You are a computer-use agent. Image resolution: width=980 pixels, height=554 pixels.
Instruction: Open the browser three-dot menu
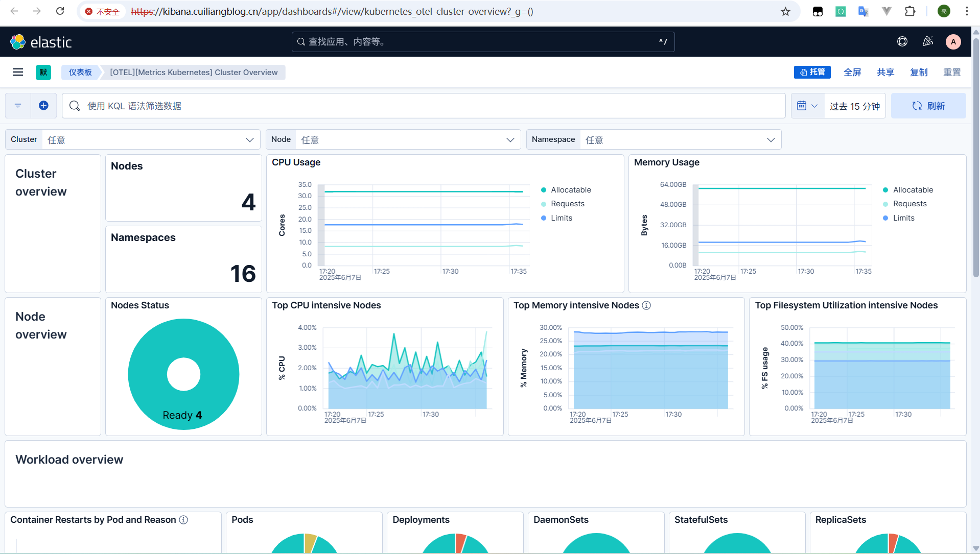pos(967,11)
